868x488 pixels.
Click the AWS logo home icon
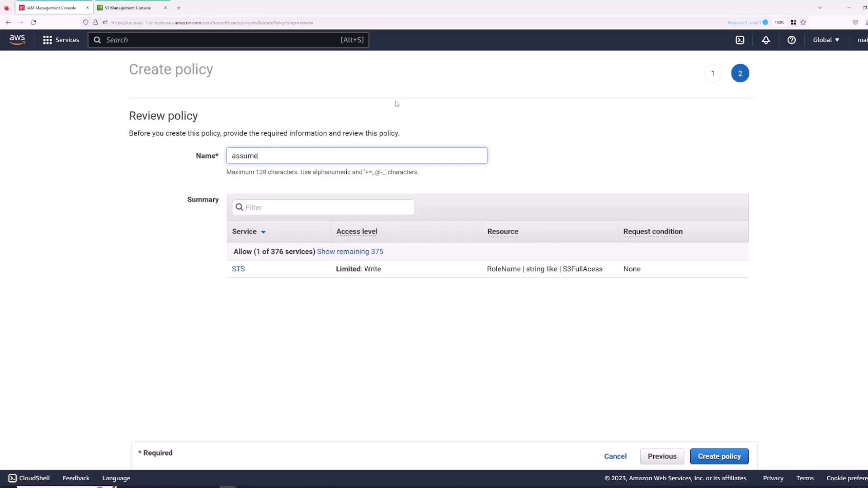[x=17, y=40]
